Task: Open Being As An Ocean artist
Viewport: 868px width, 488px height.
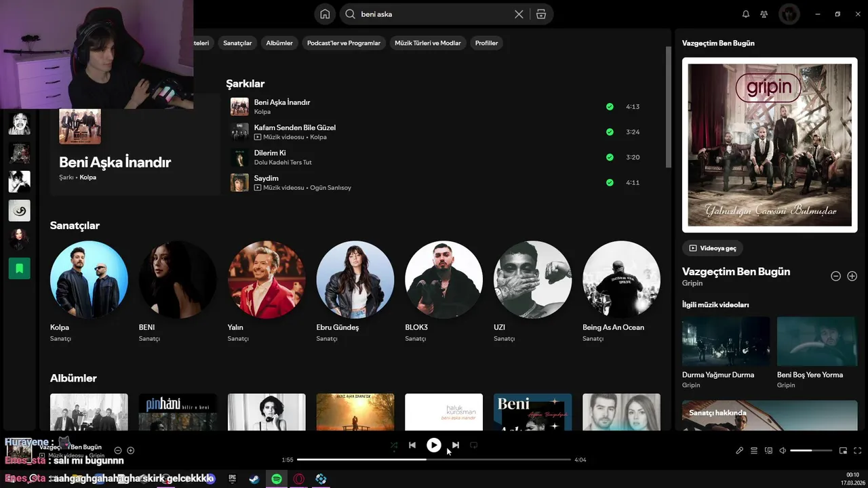Action: (622, 279)
